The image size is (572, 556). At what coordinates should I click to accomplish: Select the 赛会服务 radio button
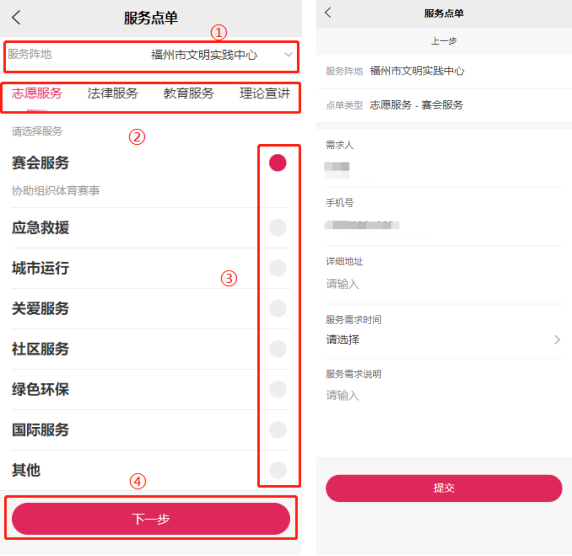[278, 163]
